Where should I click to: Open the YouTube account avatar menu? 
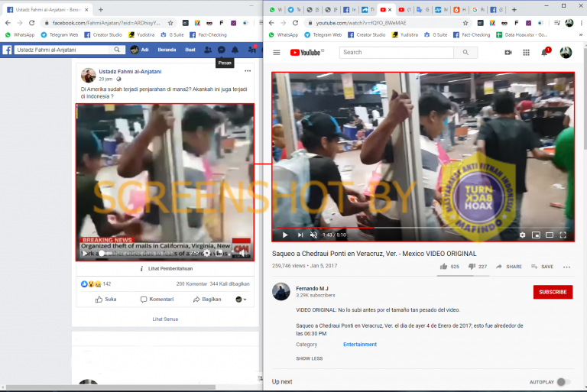tap(566, 53)
